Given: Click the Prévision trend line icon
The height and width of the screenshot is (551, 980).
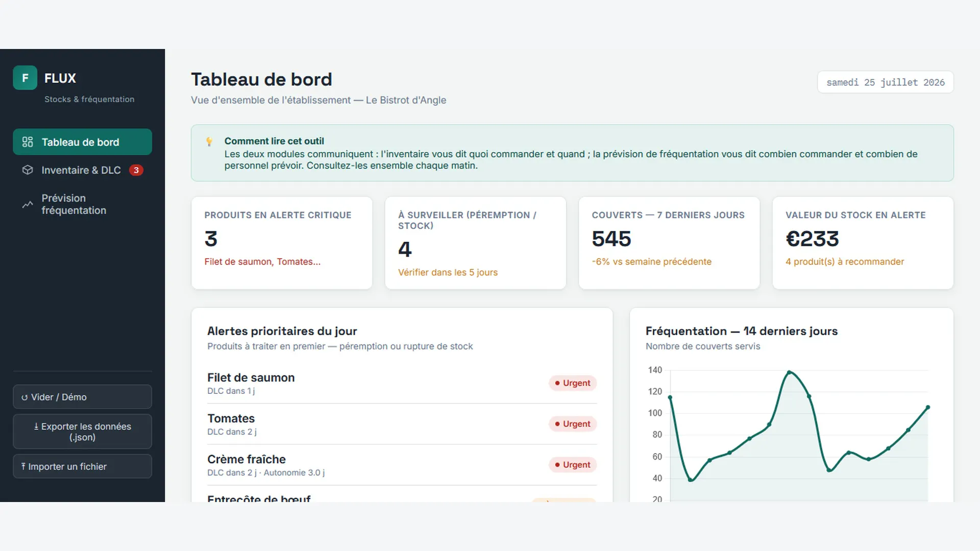Looking at the screenshot, I should (28, 205).
